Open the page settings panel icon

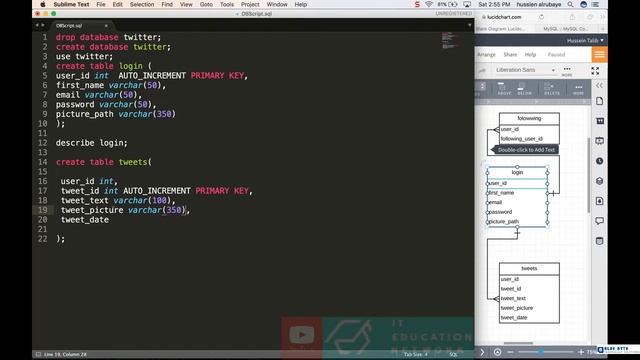tap(600, 101)
